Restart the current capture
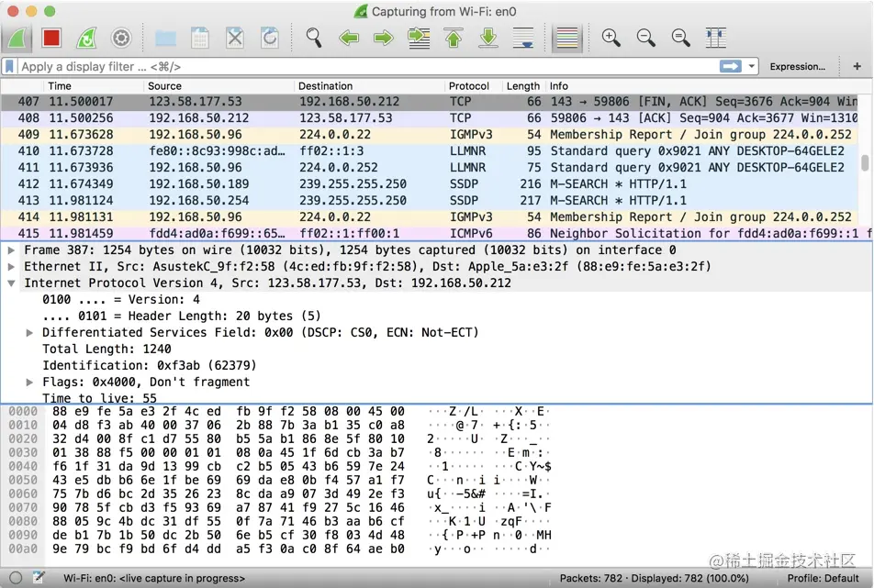This screenshot has width=874, height=588. click(86, 38)
